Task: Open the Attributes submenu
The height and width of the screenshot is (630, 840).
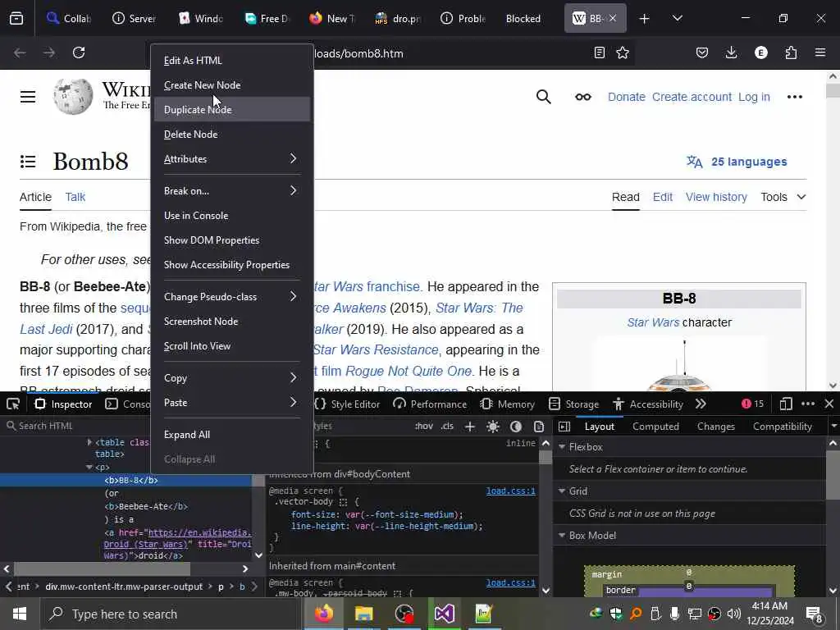Action: tap(232, 158)
